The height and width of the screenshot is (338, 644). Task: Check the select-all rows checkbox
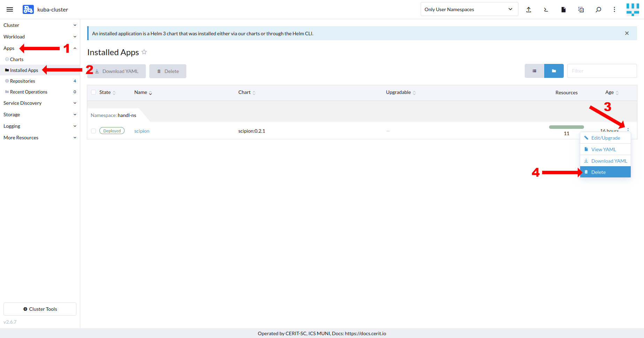coord(93,92)
